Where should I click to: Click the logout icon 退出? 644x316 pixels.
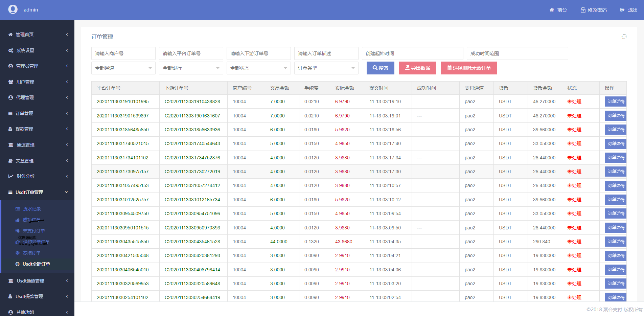tap(622, 10)
